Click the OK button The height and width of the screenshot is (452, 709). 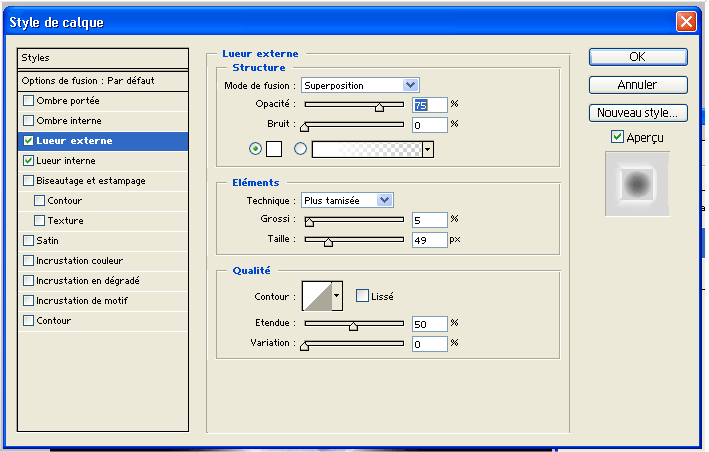637,57
